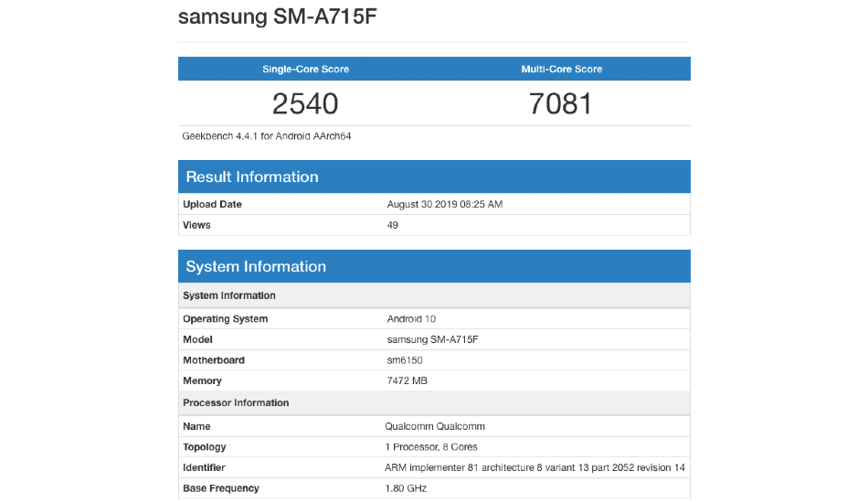Click the Processor Information subheader row

[x=434, y=402]
